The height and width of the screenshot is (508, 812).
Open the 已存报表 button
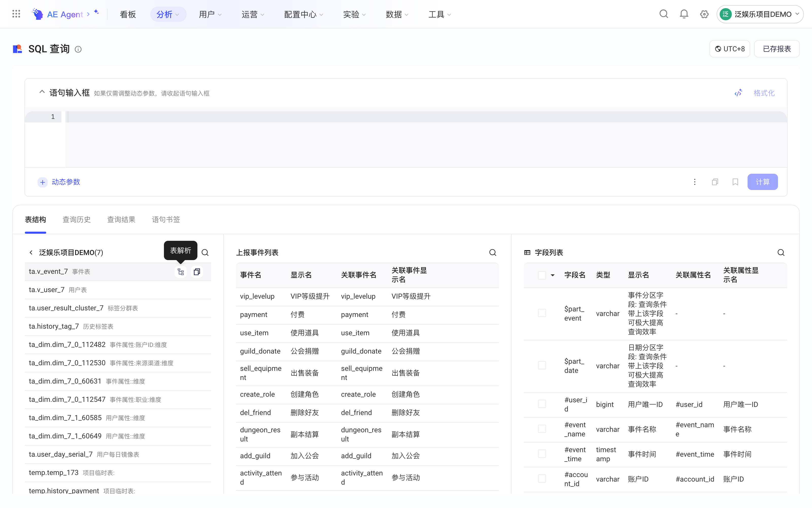pos(777,49)
